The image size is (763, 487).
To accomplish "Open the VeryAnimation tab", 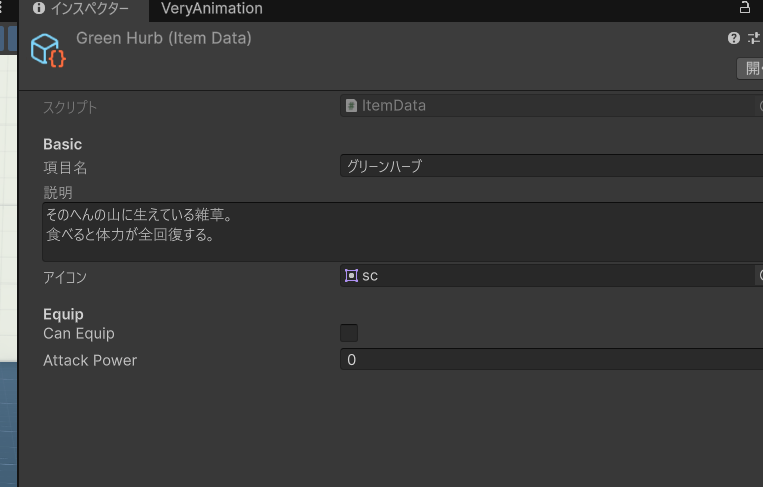I will 212,9.
